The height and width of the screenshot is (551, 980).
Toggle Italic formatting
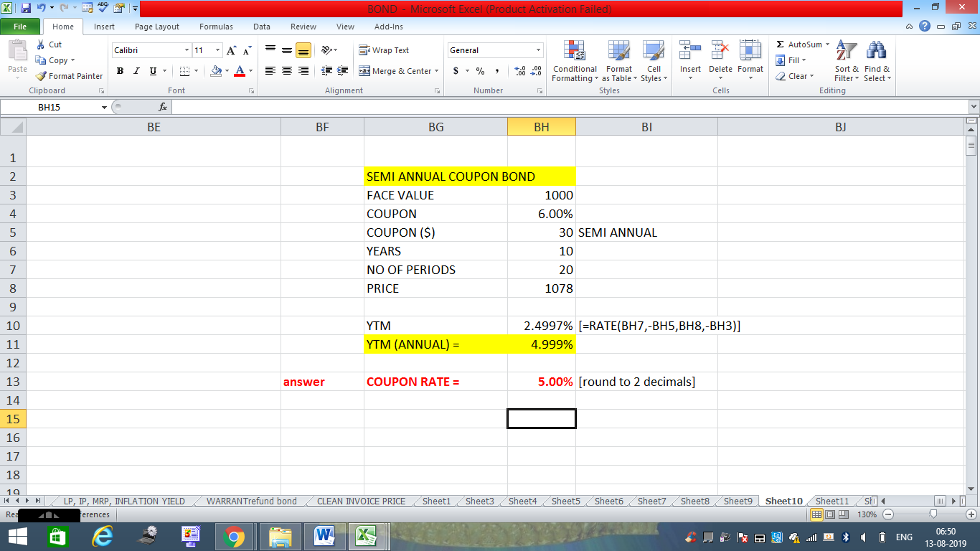[x=136, y=71]
